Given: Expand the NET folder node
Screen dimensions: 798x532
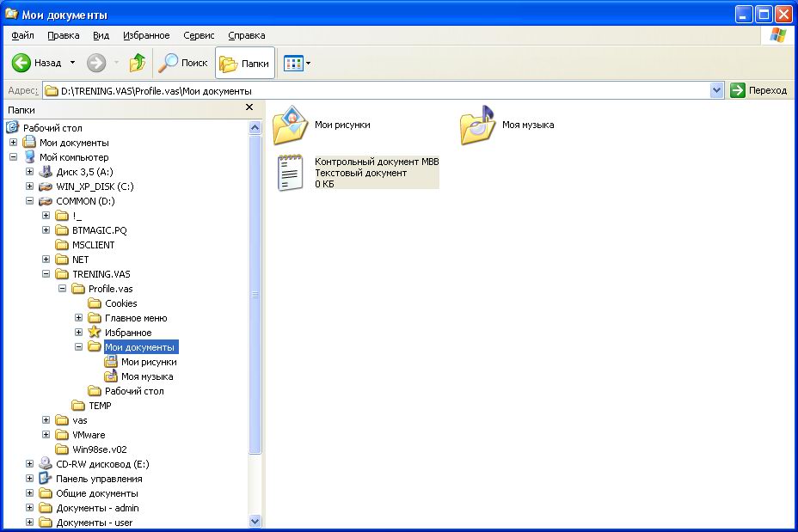Looking at the screenshot, I should [46, 260].
